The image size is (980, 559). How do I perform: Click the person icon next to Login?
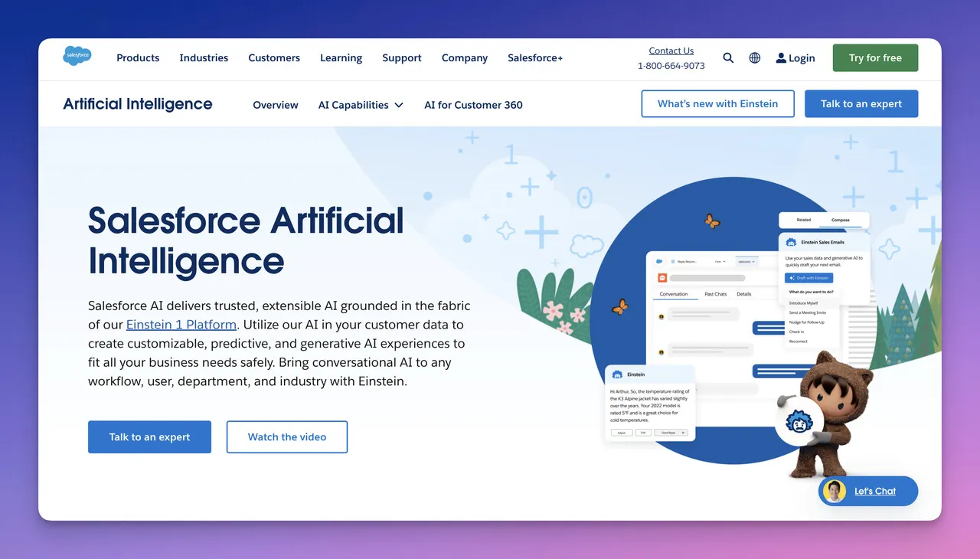click(781, 58)
